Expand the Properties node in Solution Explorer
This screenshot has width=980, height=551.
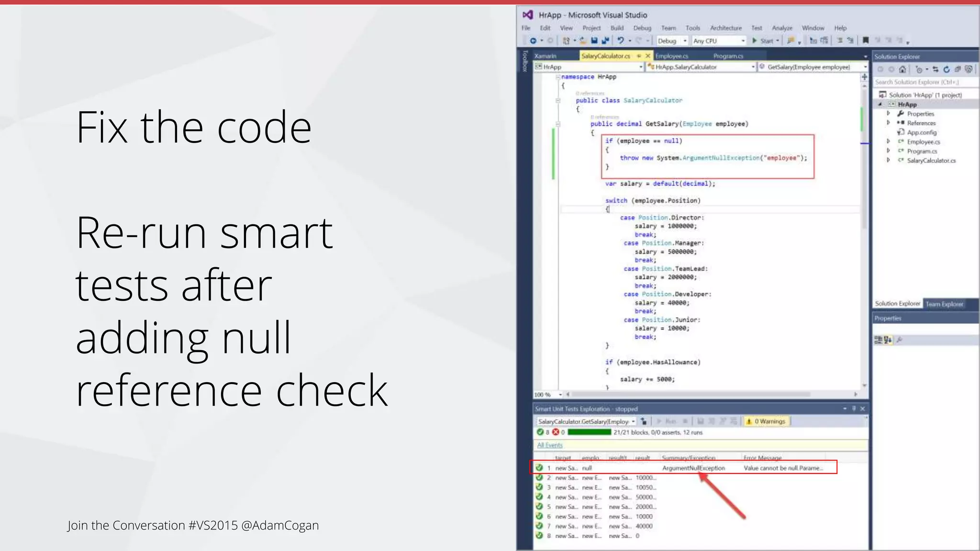888,114
